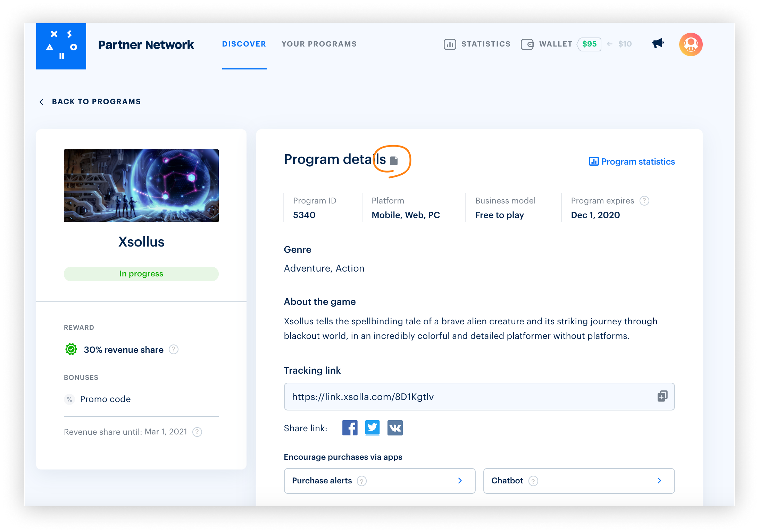Switch to Your Programs tab
The height and width of the screenshot is (532, 759).
coord(319,44)
